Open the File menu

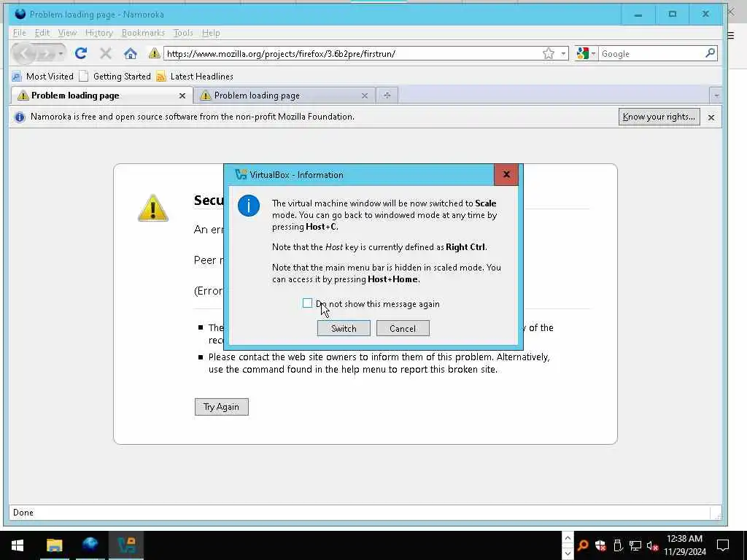click(x=20, y=33)
